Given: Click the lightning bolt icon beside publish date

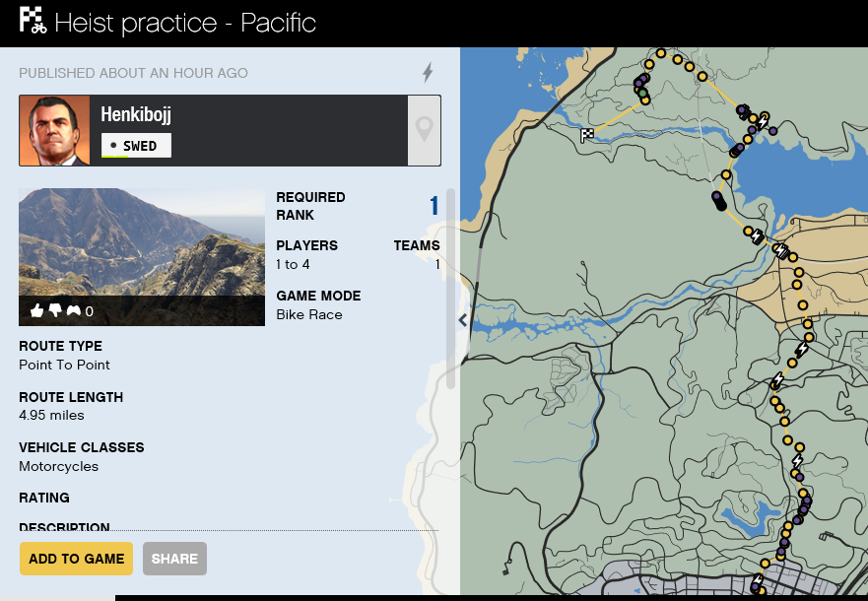Looking at the screenshot, I should (428, 73).
